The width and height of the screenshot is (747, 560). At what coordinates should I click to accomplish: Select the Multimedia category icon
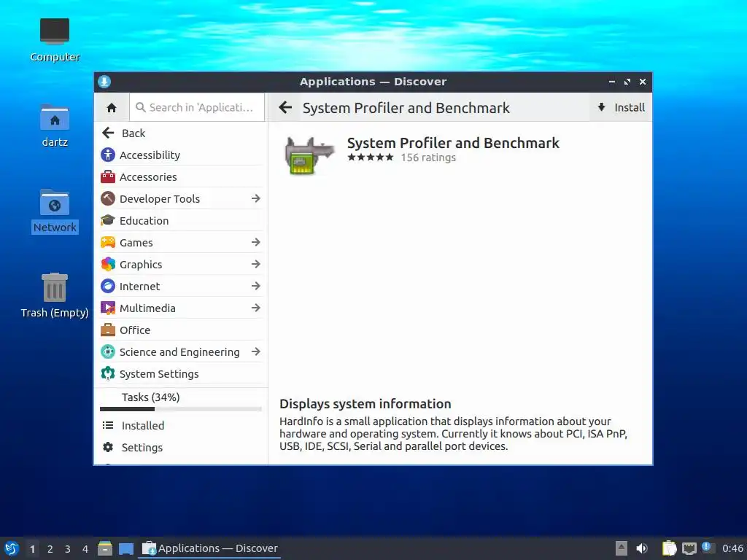click(108, 308)
